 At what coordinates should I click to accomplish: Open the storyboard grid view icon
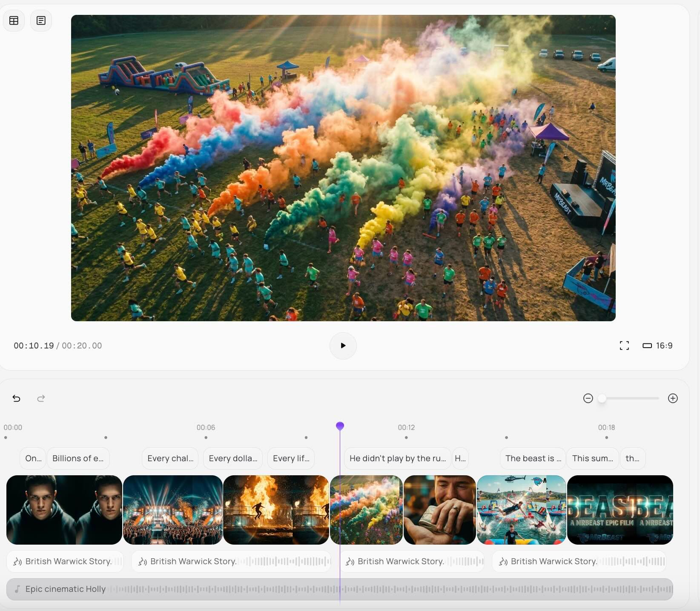tap(14, 20)
